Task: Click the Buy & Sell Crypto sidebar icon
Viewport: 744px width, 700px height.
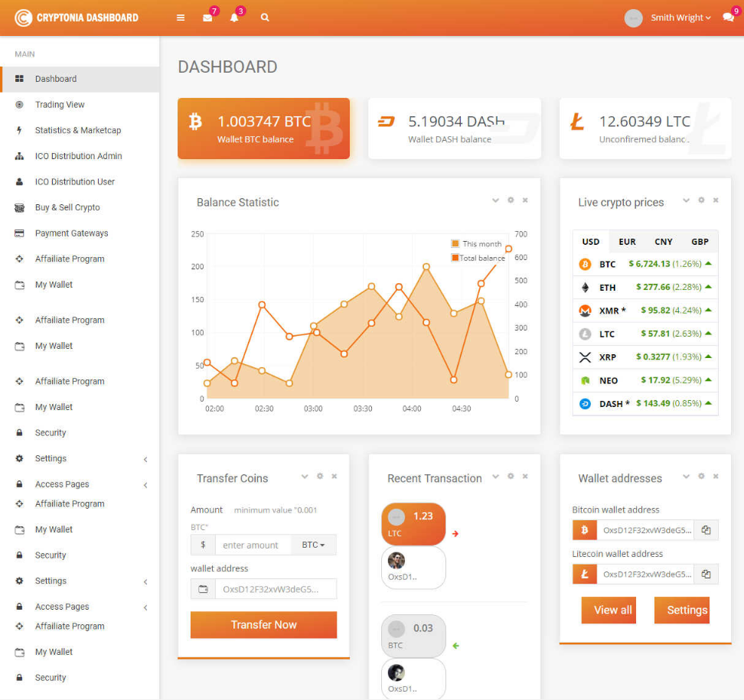Action: [x=19, y=207]
